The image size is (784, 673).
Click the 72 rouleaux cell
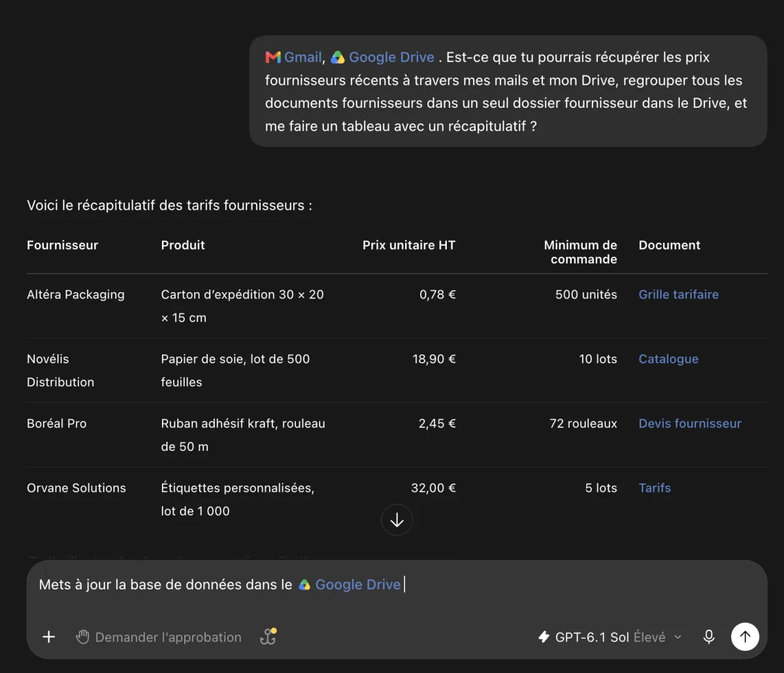point(583,423)
